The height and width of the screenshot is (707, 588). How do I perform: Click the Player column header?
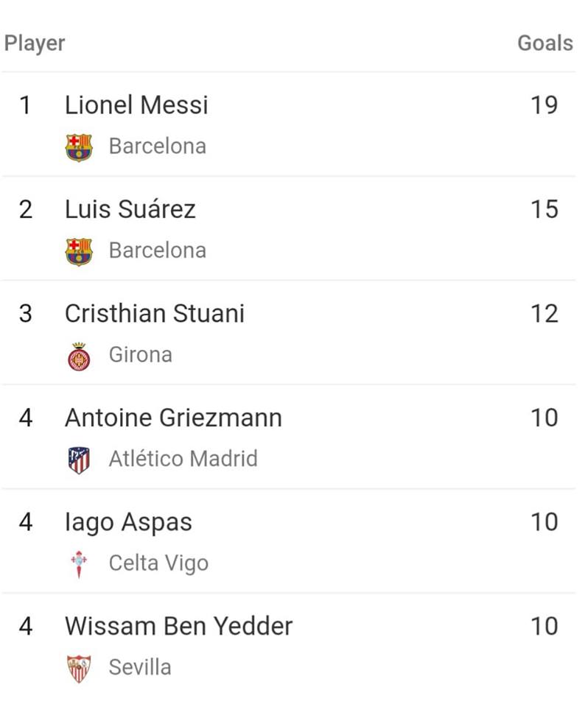pos(35,43)
